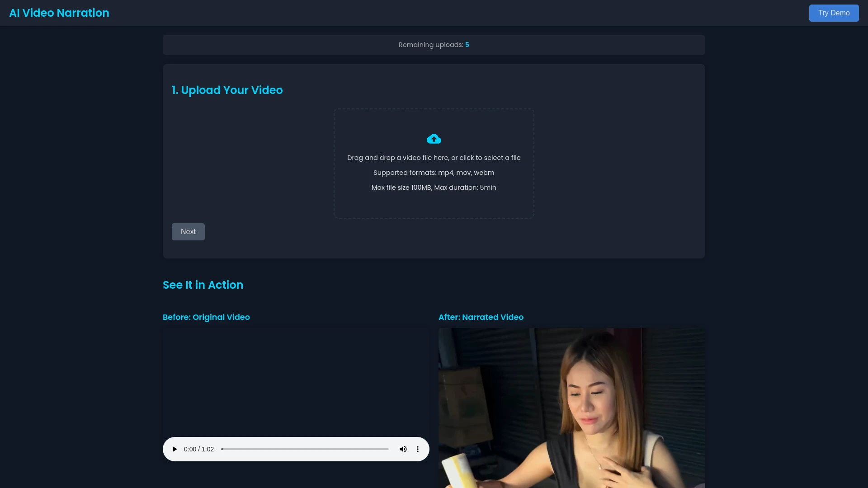Click Next to proceed past upload

(188, 231)
